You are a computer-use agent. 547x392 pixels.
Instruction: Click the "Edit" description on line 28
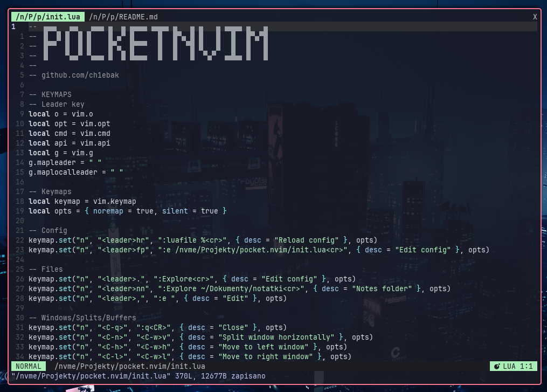(236, 299)
